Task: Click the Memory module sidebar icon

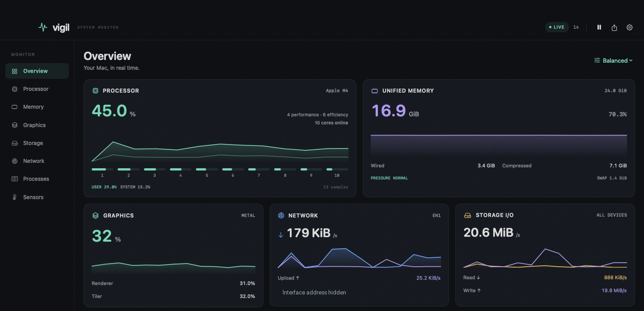Action: pyautogui.click(x=15, y=107)
